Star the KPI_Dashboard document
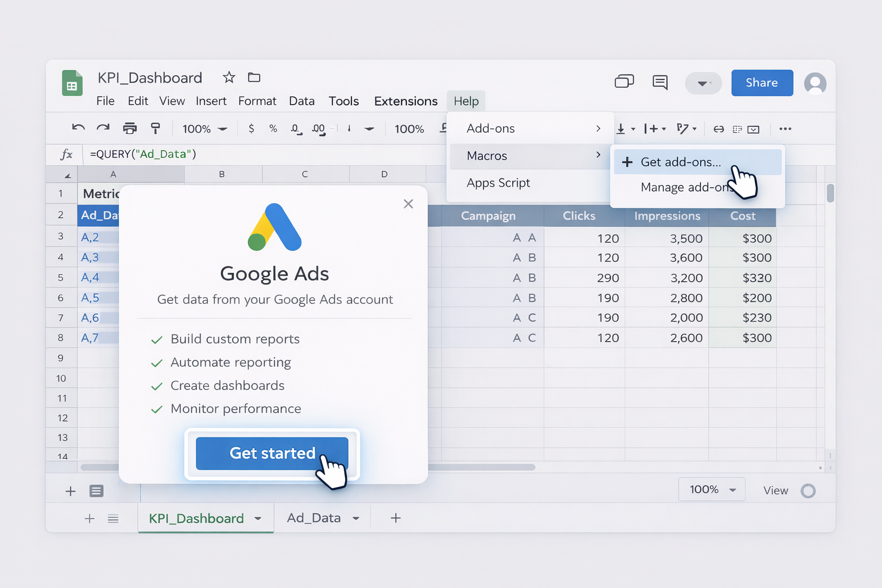 pyautogui.click(x=229, y=77)
